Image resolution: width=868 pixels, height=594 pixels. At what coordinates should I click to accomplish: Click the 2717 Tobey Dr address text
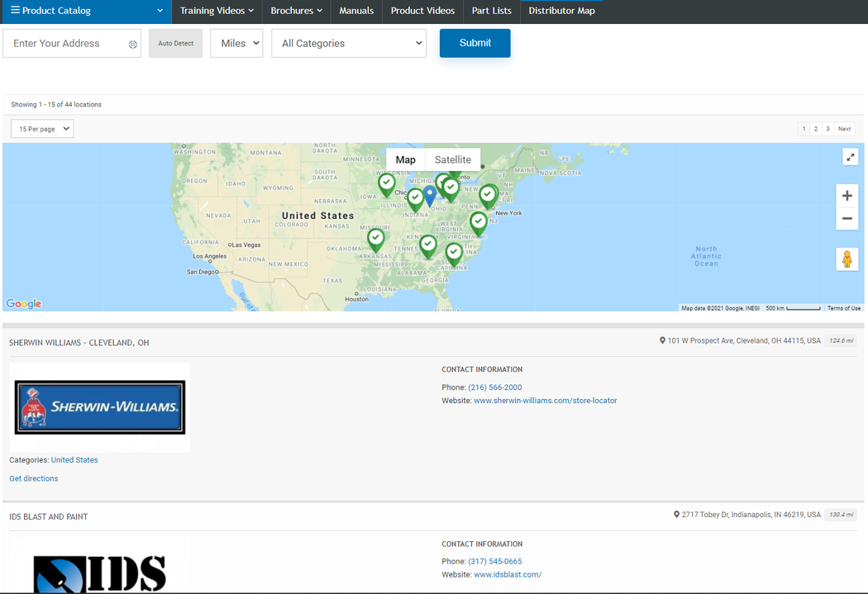(x=751, y=515)
